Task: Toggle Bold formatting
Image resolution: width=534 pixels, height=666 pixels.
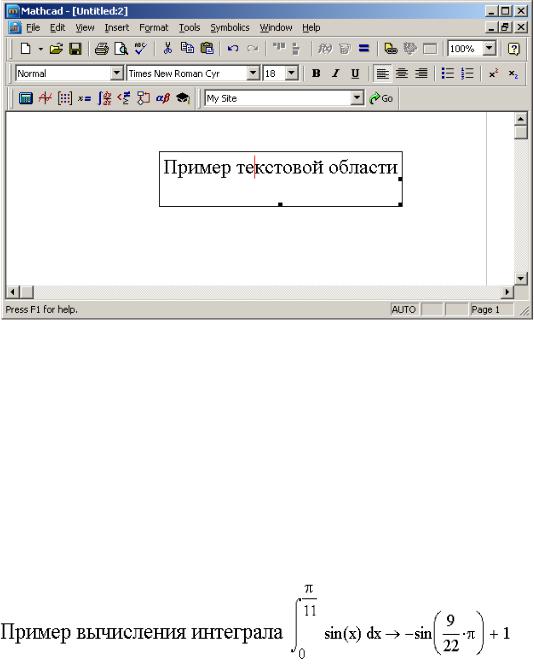Action: (316, 73)
